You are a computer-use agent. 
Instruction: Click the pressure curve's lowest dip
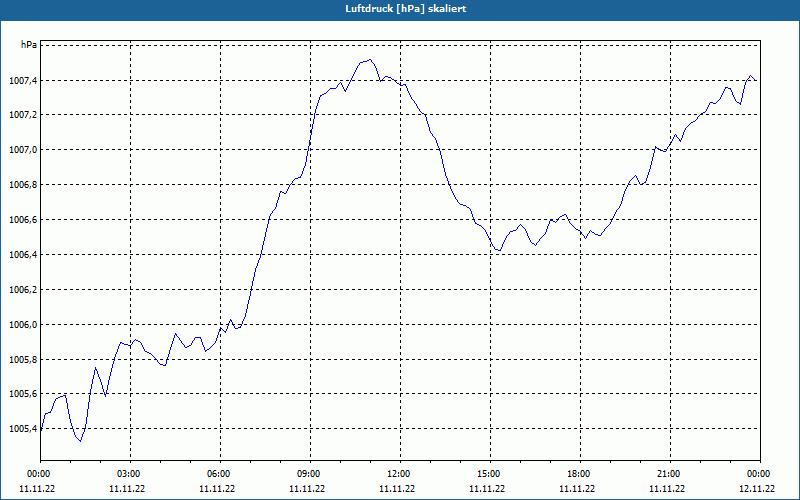[80, 441]
